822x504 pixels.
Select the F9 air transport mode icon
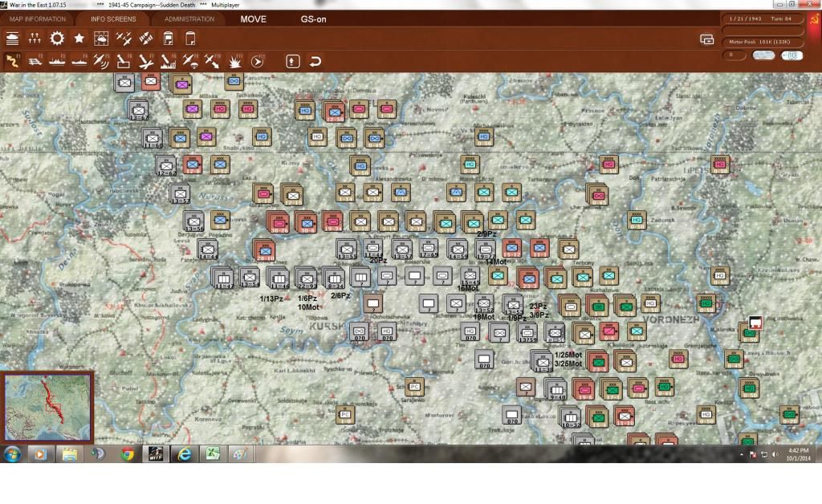point(190,61)
